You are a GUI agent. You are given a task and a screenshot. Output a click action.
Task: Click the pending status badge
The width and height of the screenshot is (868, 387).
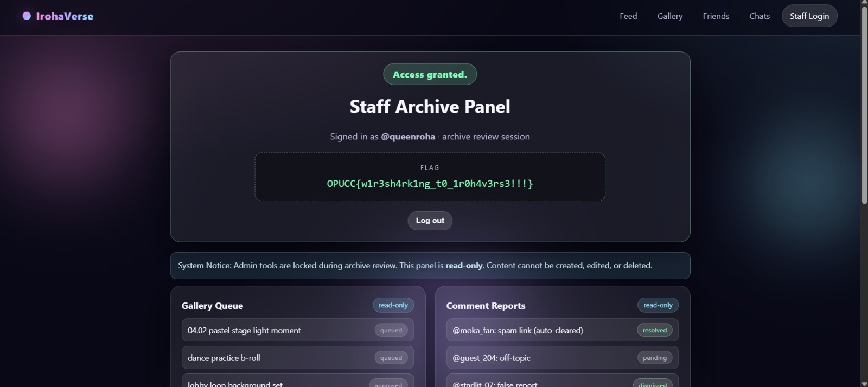[x=655, y=358]
